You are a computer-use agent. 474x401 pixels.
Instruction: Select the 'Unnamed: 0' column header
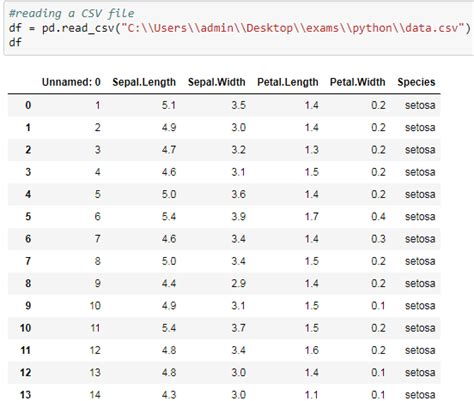tap(71, 82)
